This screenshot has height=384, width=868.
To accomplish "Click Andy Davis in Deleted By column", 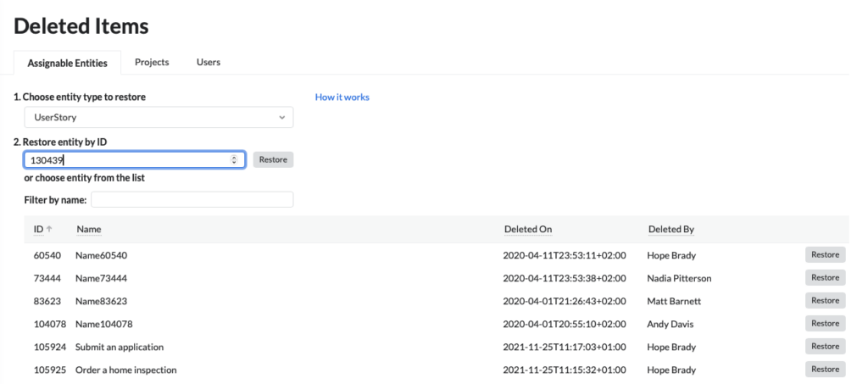I will (670, 325).
